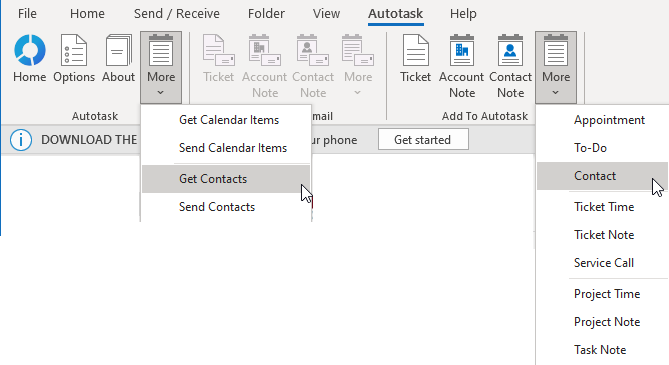Image resolution: width=669 pixels, height=365 pixels.
Task: Open the Folder ribbon tab
Action: pos(266,14)
